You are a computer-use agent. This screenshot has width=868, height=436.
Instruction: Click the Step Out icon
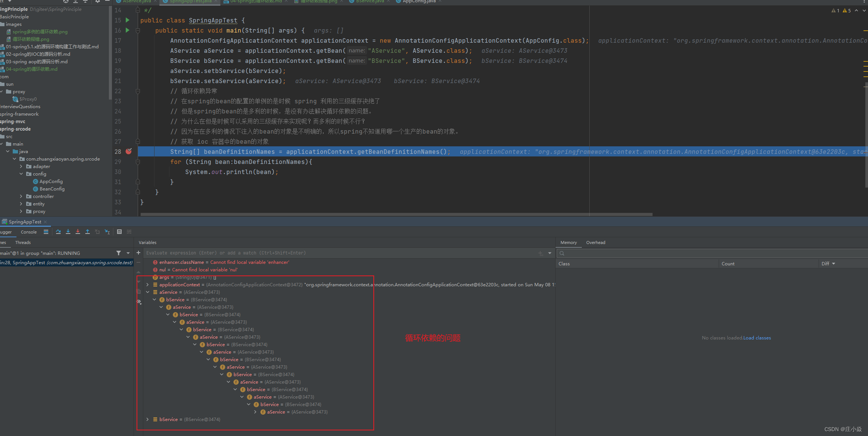click(88, 232)
